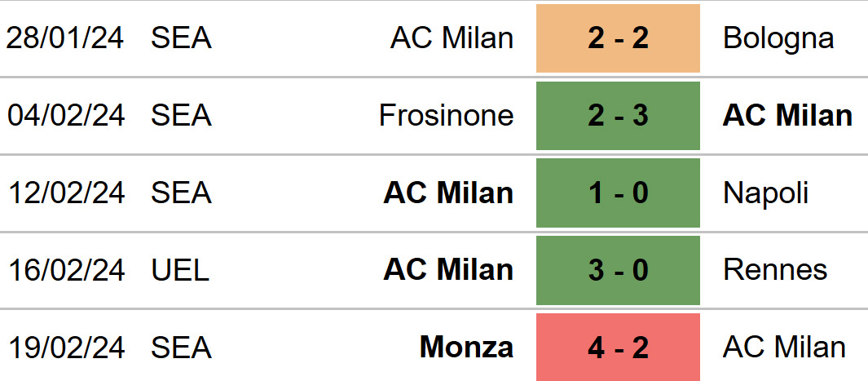Select AC Milan in the Monza row
The image size is (868, 381).
[784, 348]
